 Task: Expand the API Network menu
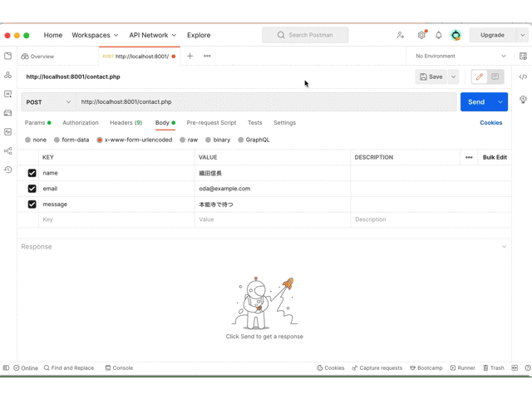tap(153, 35)
